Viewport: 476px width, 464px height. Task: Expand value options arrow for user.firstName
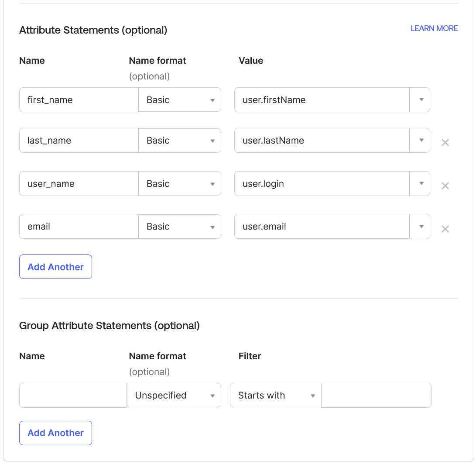click(421, 100)
